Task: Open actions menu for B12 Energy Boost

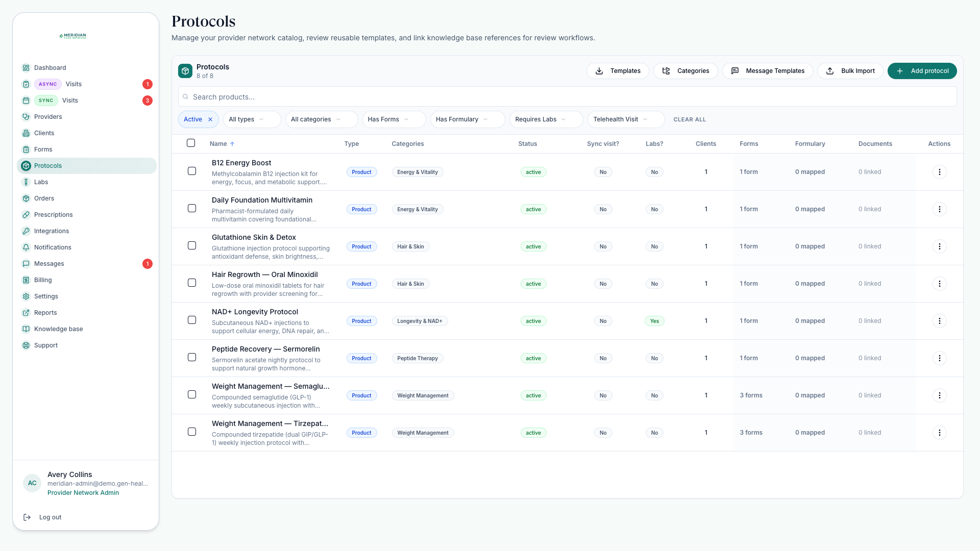Action: [x=939, y=172]
